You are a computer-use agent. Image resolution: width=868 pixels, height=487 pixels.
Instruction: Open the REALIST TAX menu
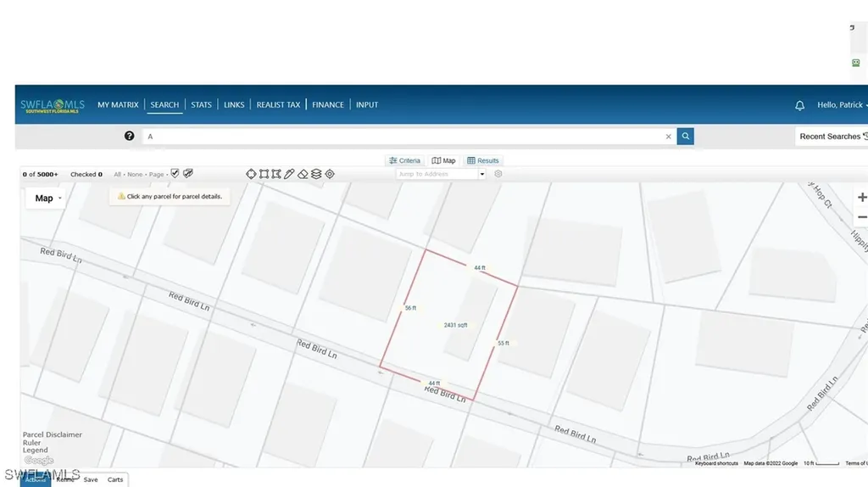pos(278,105)
